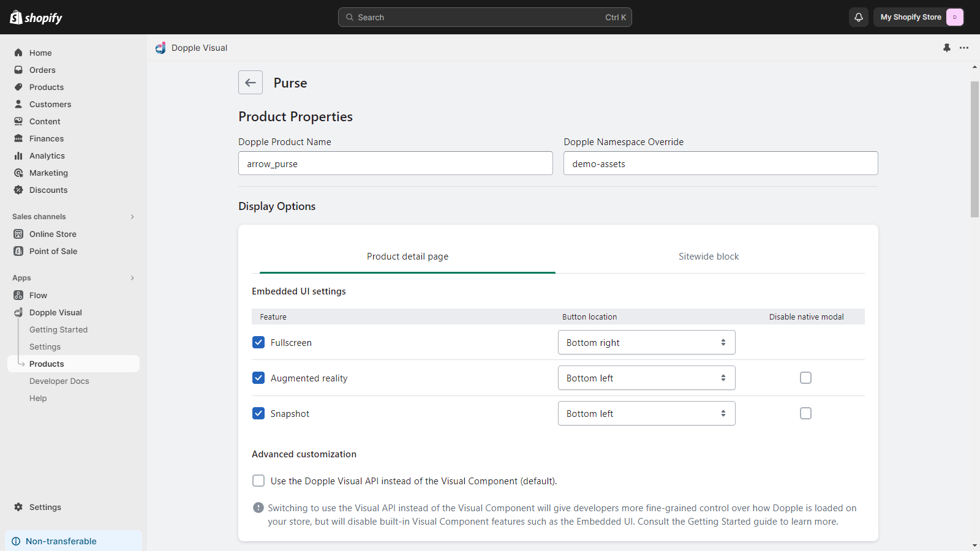Open the three-dot more actions menu
This screenshot has height=551, width=980.
[964, 48]
